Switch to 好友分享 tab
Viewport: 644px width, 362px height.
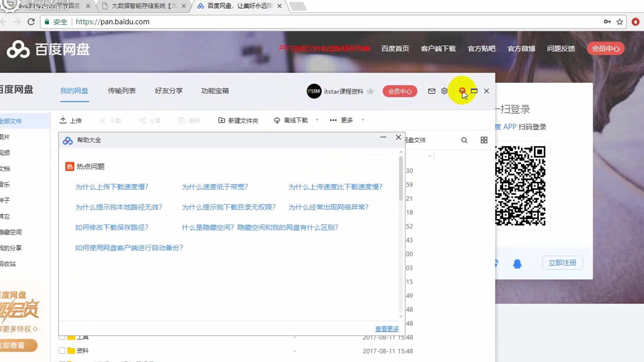[x=169, y=91]
